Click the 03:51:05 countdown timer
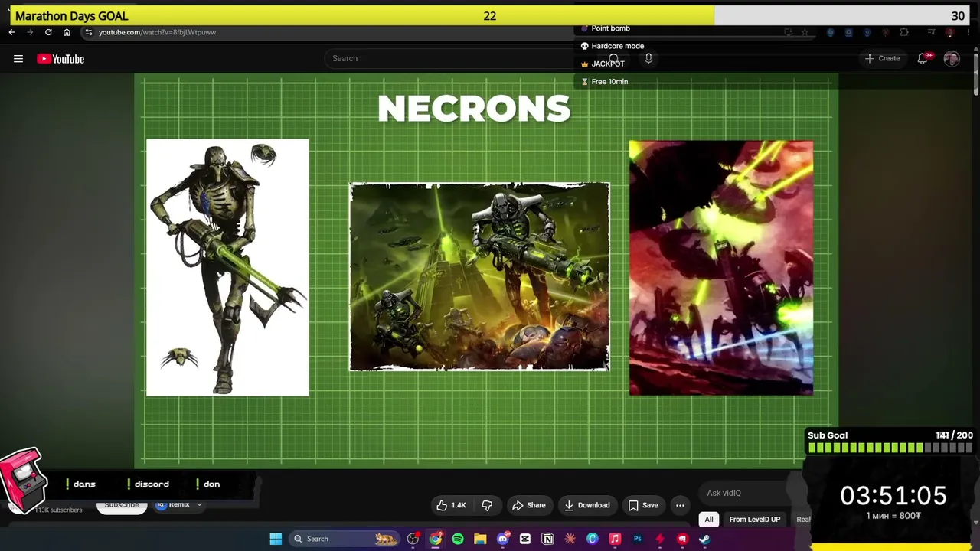Screen dimensions: 980x551 (x=893, y=496)
